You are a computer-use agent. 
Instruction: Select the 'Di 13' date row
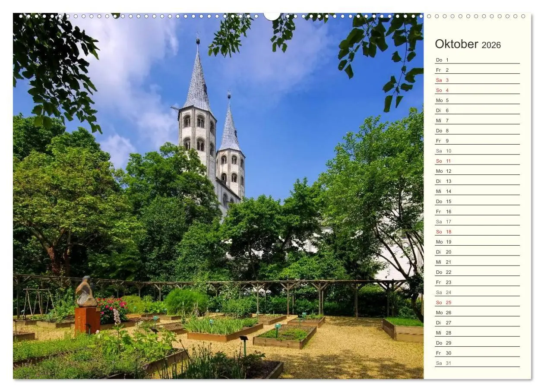coord(477,181)
